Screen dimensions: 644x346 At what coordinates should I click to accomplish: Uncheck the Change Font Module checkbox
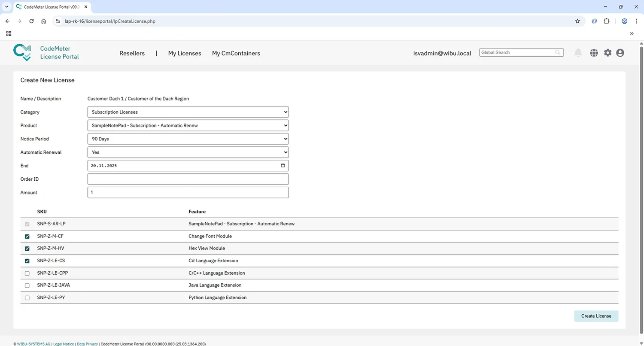tap(27, 237)
